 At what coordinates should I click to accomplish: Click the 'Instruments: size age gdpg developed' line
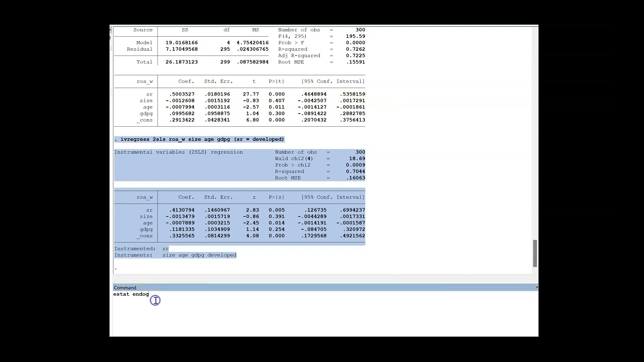pos(175,255)
